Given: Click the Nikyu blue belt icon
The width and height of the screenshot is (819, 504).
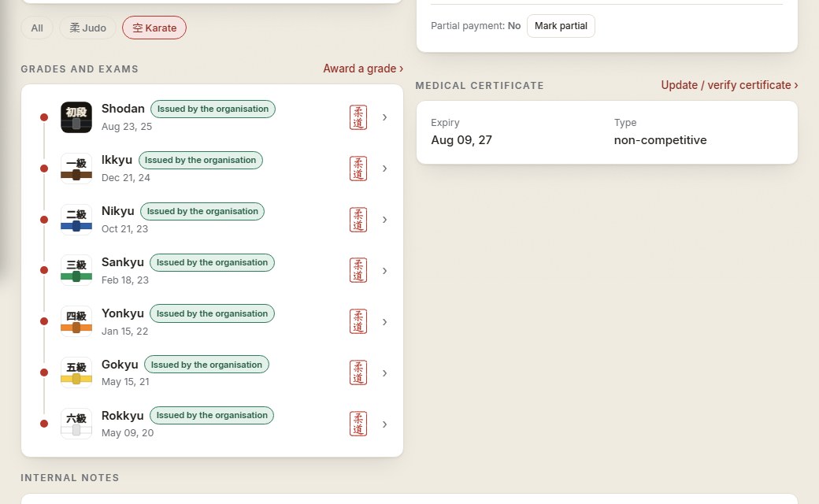Looking at the screenshot, I should tap(76, 220).
